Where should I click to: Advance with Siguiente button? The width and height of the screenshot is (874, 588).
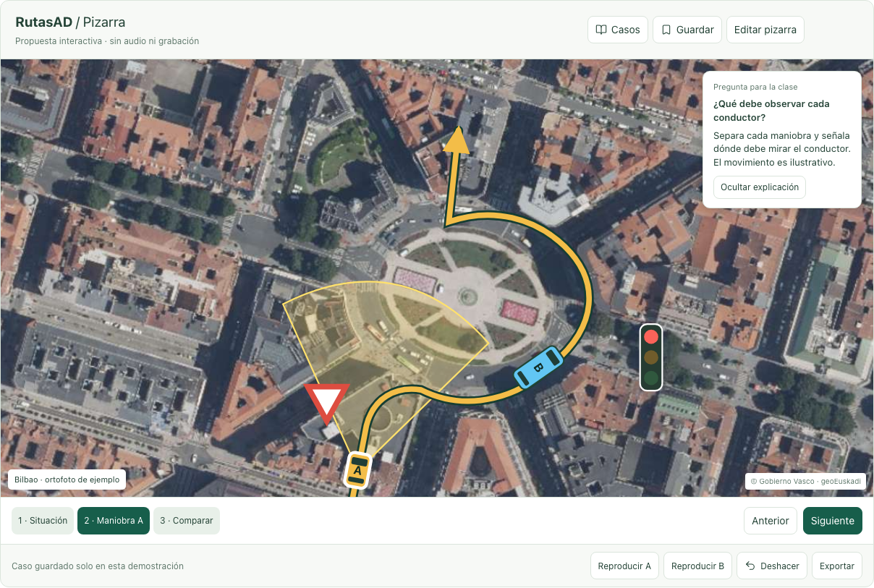click(x=833, y=521)
